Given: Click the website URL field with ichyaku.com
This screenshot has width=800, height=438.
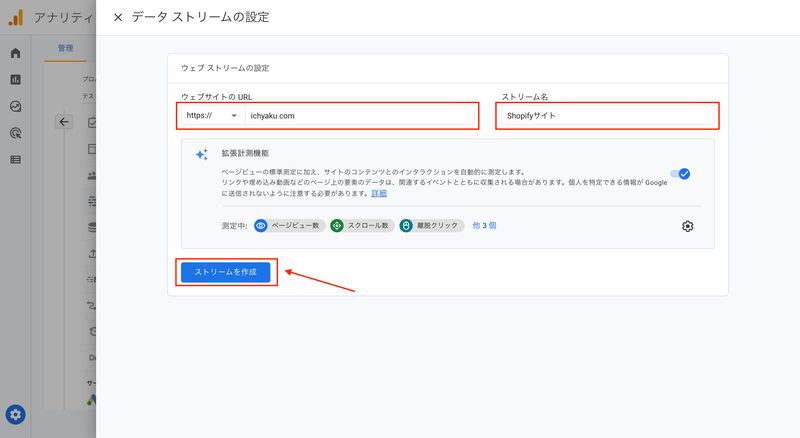Looking at the screenshot, I should pyautogui.click(x=360, y=116).
